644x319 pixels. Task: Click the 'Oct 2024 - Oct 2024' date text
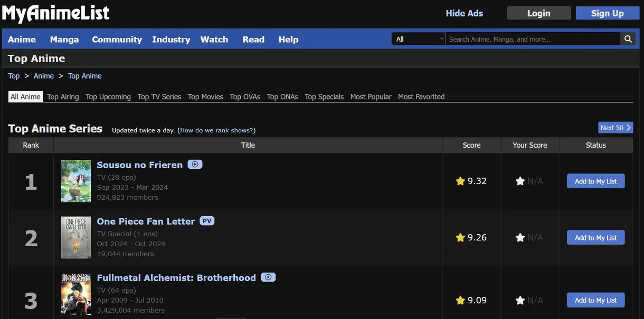[131, 244]
